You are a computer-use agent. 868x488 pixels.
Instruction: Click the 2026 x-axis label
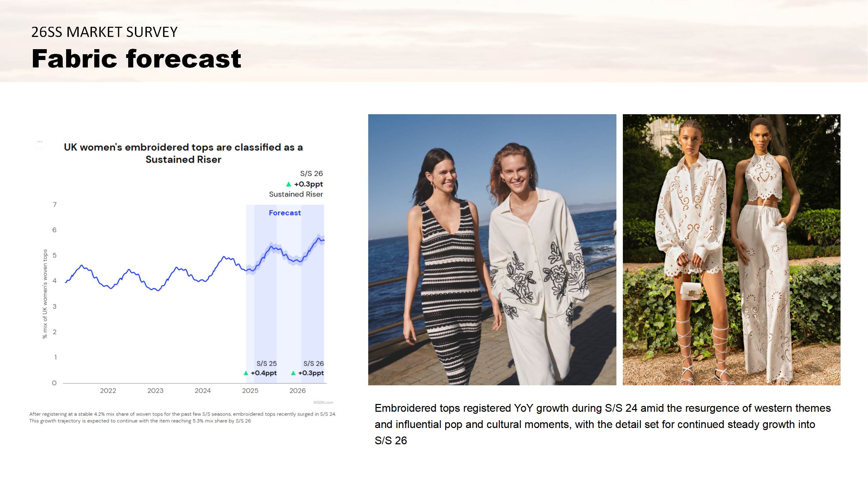[x=297, y=391]
